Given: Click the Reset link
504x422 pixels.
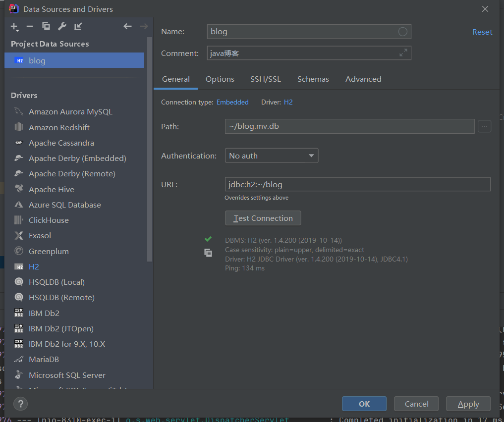Looking at the screenshot, I should click(482, 32).
